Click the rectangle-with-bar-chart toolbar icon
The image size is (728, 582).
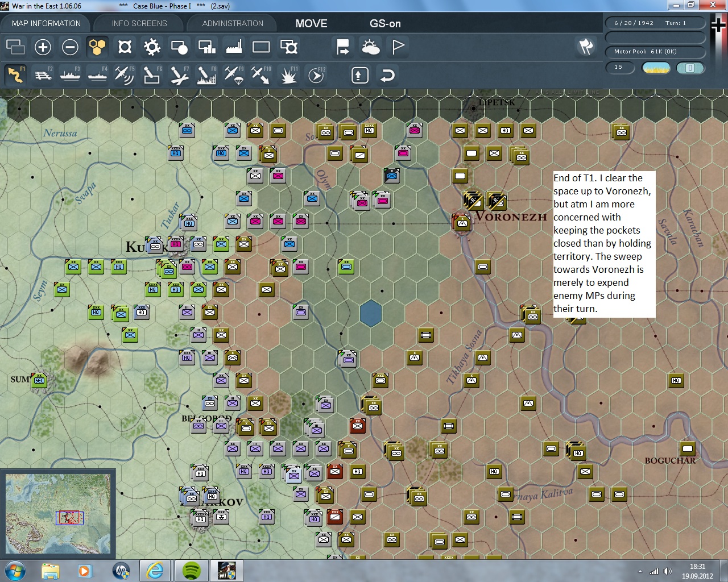point(206,47)
